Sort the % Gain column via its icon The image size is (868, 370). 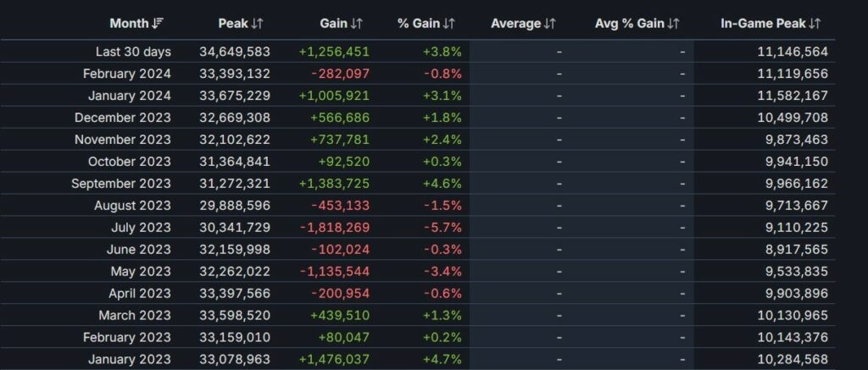(448, 24)
